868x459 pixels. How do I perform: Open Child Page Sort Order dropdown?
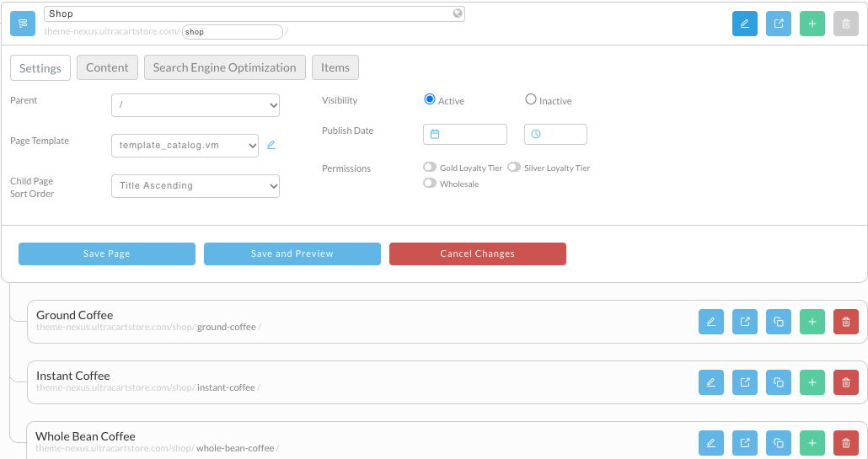tap(196, 186)
